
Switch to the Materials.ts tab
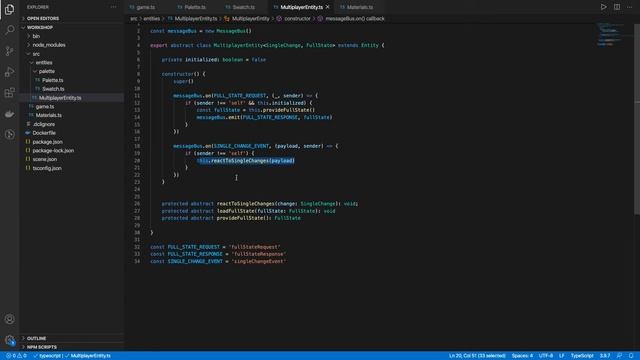coord(359,7)
